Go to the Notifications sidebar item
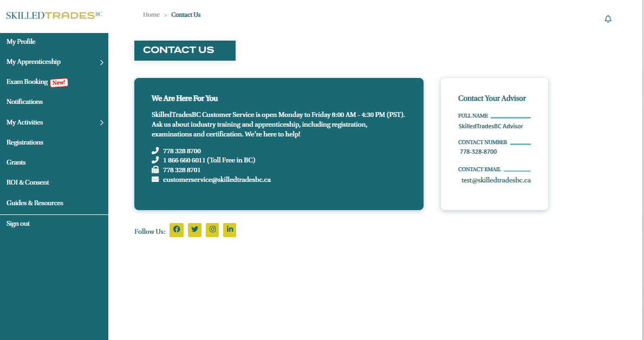The width and height of the screenshot is (644, 340). 24,102
